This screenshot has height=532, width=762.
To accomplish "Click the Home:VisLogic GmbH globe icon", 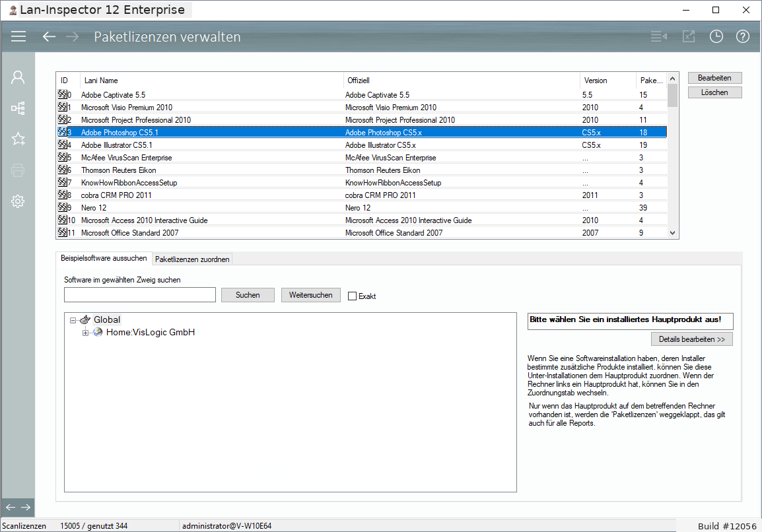I will coord(98,332).
